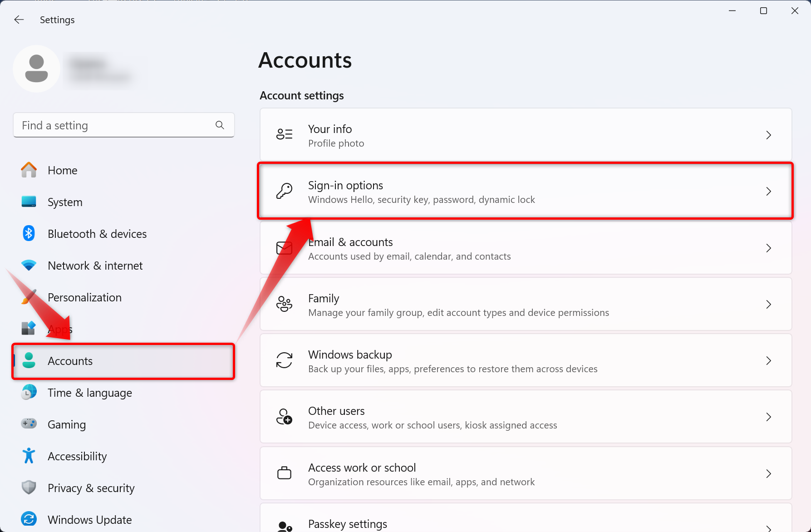Open Other users title

point(336,411)
